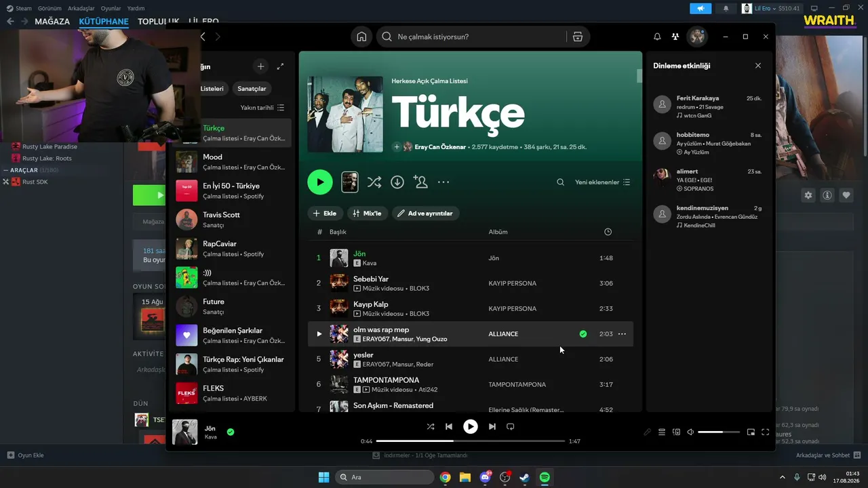The image size is (868, 488).
Task: Open the Görünüm menu in Steam
Action: tap(50, 8)
